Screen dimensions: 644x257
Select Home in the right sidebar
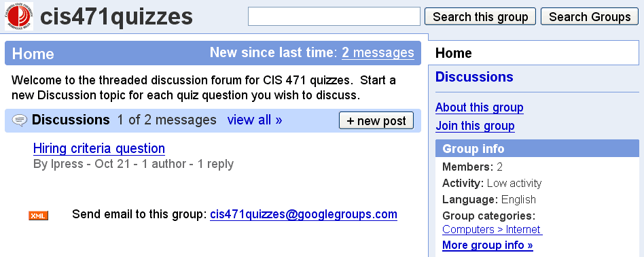(453, 53)
